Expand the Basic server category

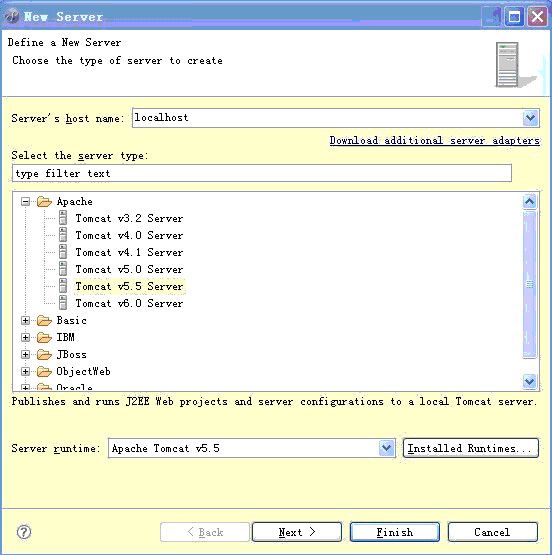[25, 321]
